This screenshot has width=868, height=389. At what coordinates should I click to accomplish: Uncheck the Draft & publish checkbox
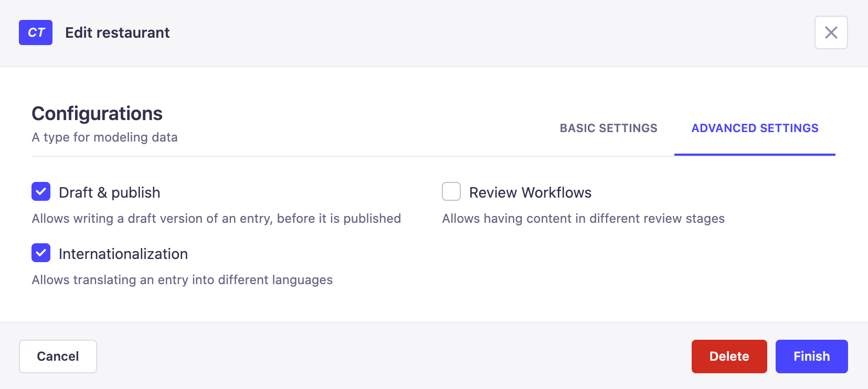(41, 192)
